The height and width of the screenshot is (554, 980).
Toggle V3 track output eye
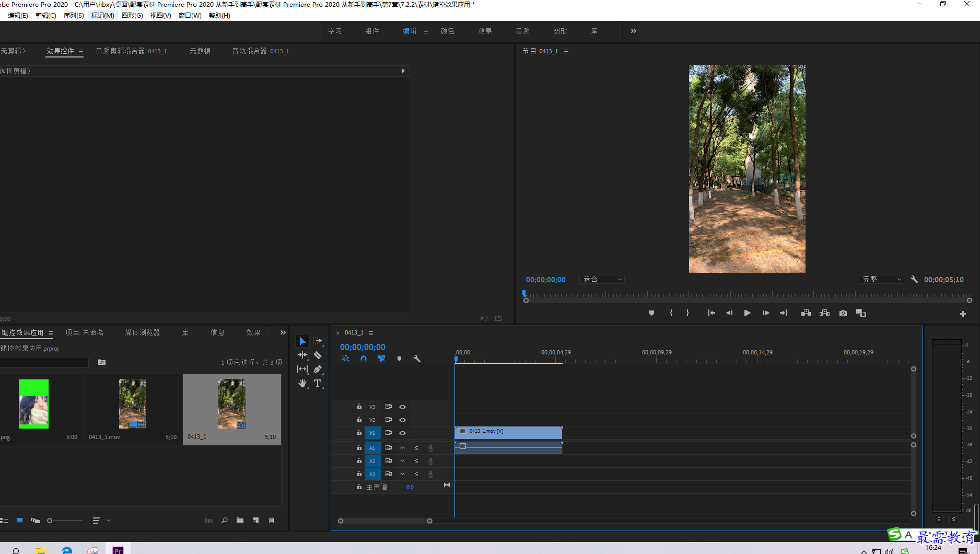point(403,407)
